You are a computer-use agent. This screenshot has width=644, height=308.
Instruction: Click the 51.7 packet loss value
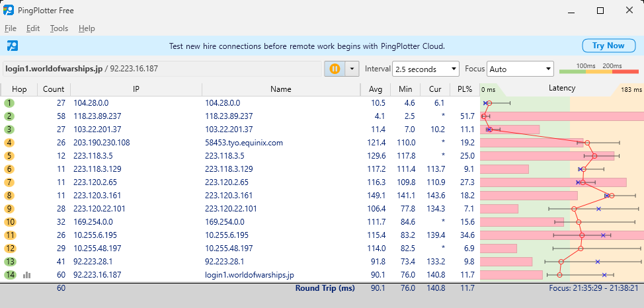[468, 116]
